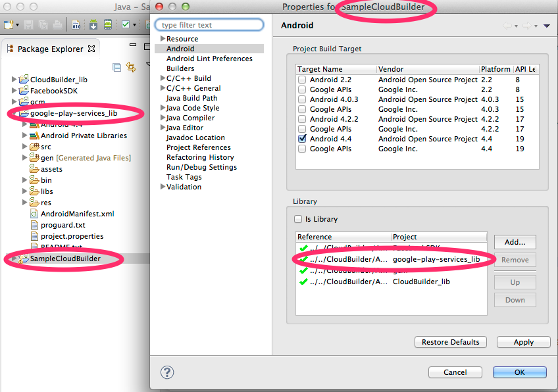Select the google-play-services_lib library reference
558x392 pixels.
391,259
